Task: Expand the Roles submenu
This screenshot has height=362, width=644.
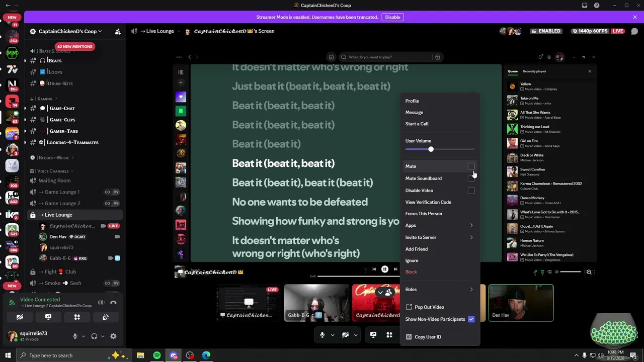Action: (x=440, y=290)
